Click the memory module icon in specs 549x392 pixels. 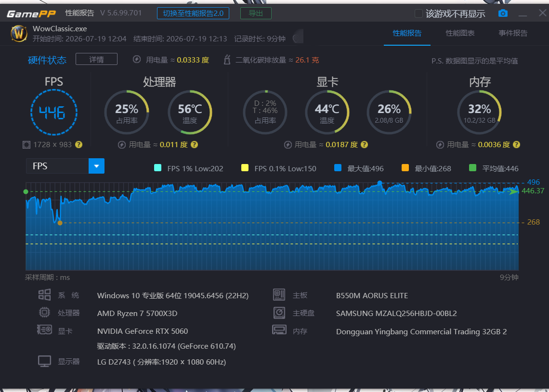279,330
